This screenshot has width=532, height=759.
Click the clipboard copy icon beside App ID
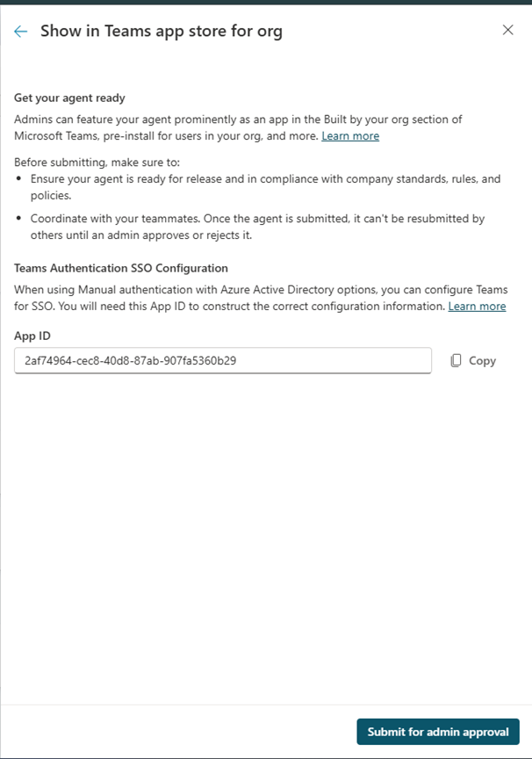coord(457,360)
